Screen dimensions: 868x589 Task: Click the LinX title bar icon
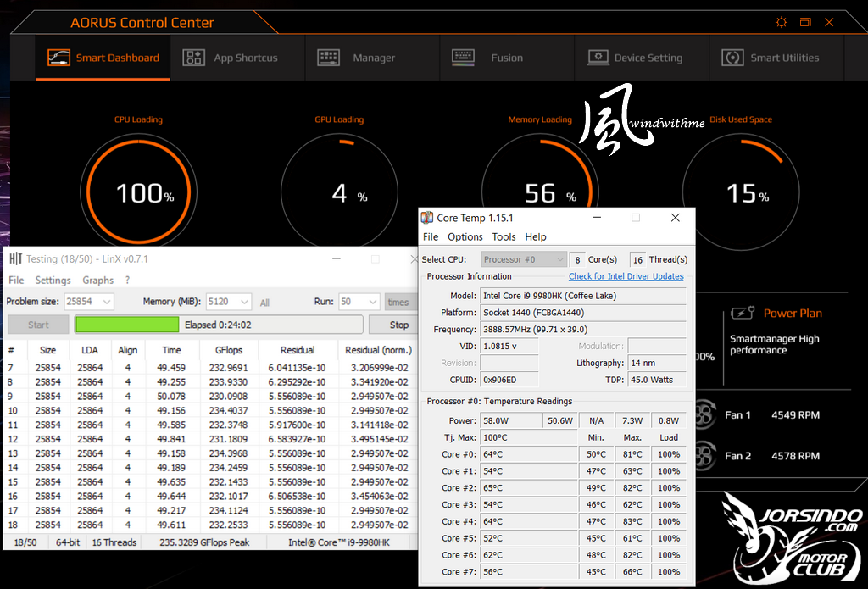pos(15,258)
